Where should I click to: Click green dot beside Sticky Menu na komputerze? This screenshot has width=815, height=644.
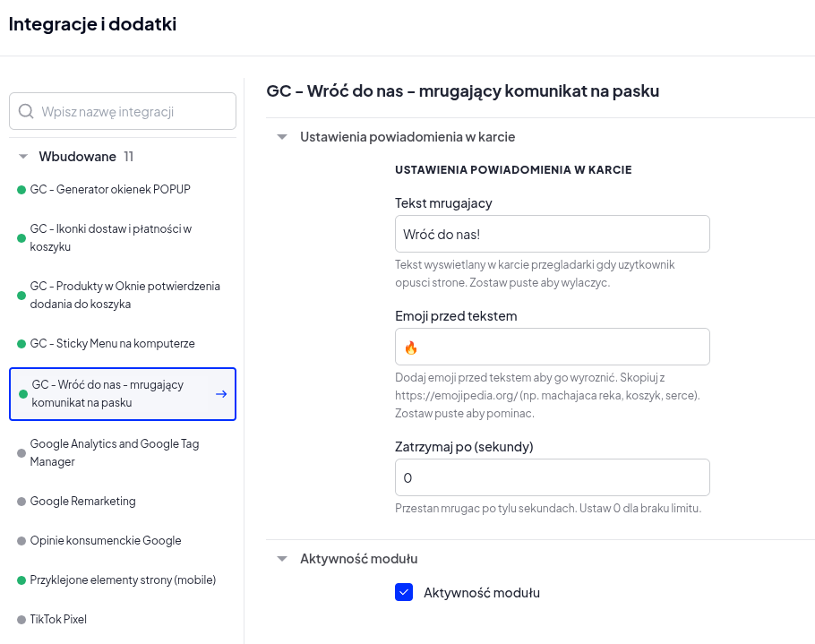(21, 344)
